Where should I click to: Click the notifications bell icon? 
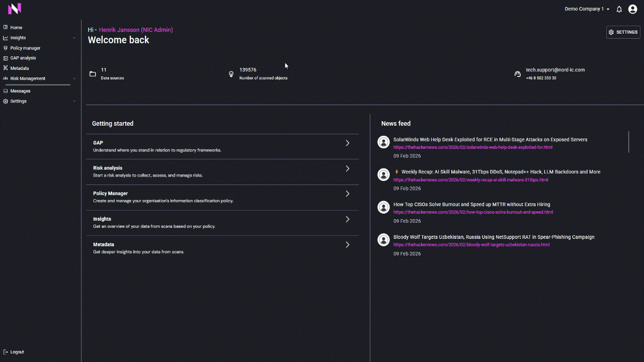point(619,9)
